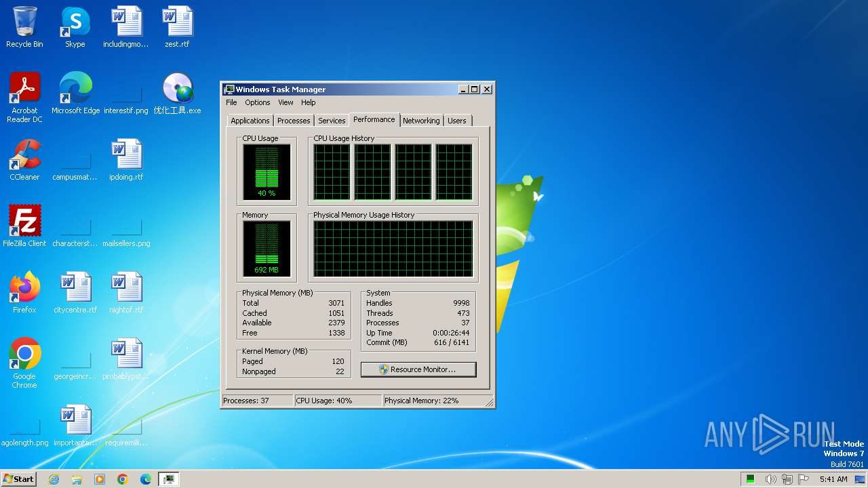Switch to the Users tab
868x488 pixels.
[457, 121]
